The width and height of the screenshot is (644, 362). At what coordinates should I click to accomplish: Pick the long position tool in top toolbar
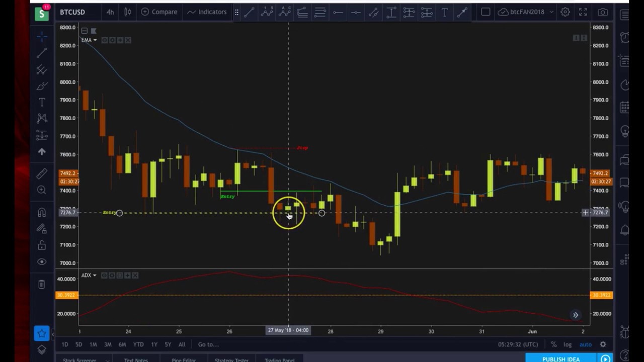pos(409,12)
